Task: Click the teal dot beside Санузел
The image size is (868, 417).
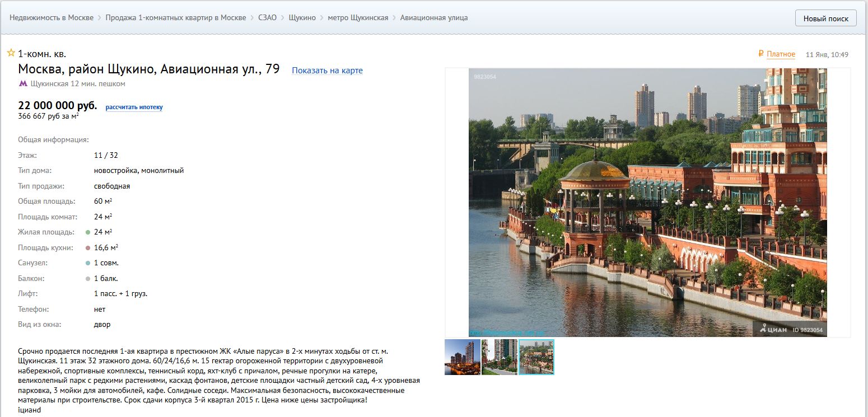Action: 88,263
